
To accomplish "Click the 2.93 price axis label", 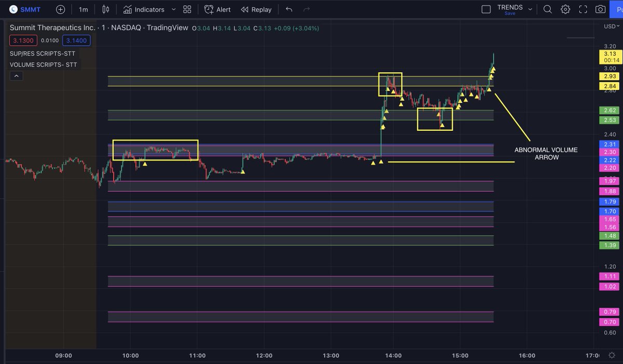I will 610,76.
